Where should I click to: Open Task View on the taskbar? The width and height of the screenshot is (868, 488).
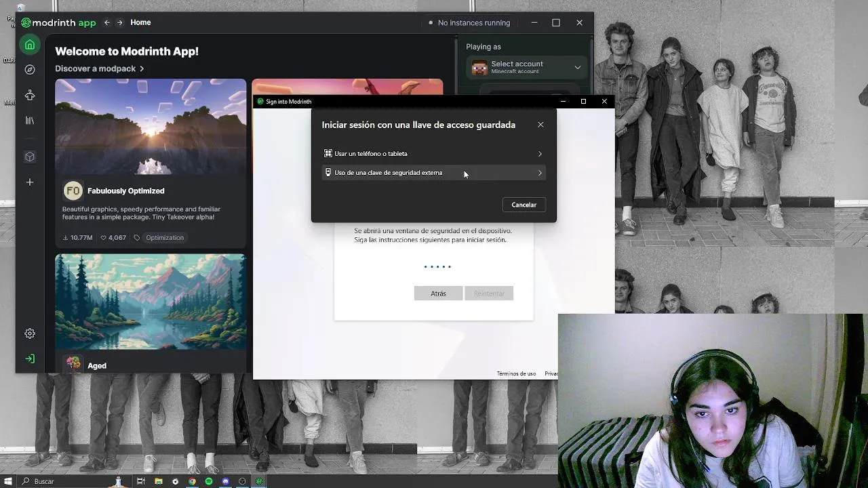[141, 481]
